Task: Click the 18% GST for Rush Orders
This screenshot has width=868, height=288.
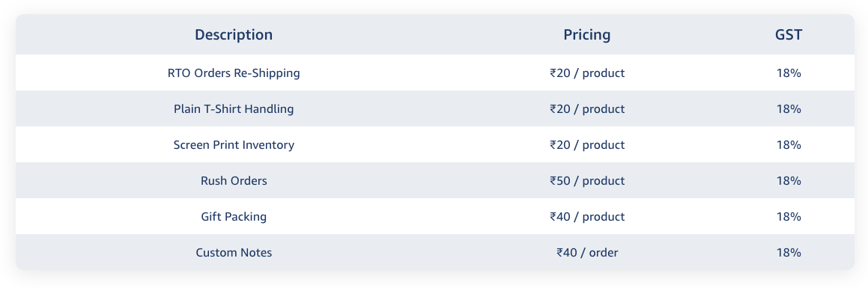Action: click(789, 181)
